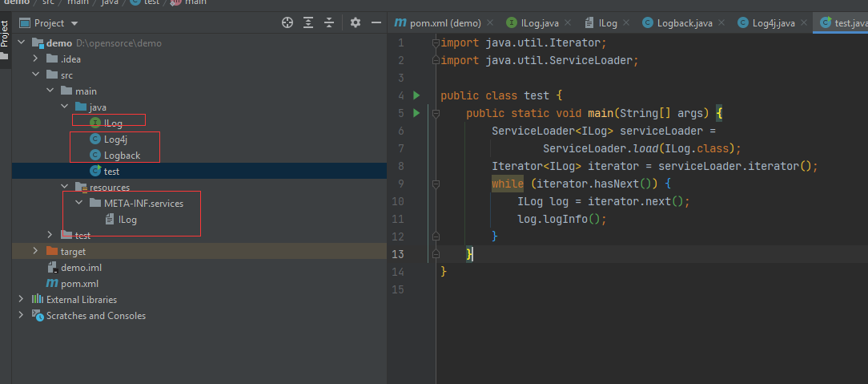Click the target folder icon

(x=52, y=252)
